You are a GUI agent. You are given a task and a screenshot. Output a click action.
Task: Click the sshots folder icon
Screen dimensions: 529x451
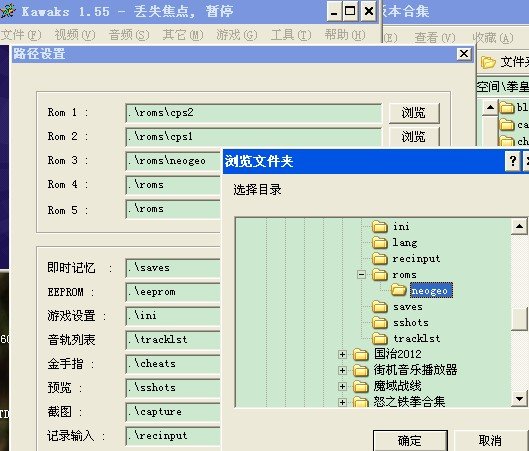(380, 323)
